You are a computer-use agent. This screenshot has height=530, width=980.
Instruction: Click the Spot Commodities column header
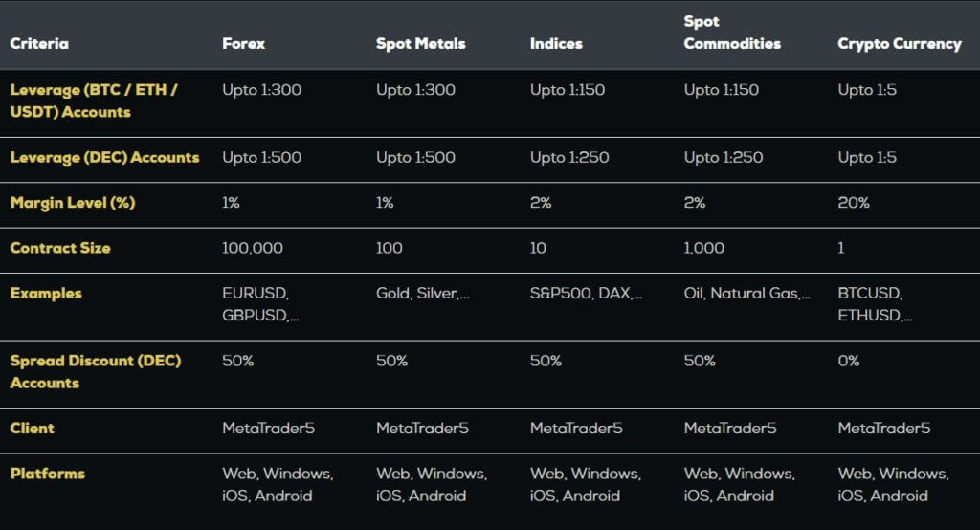click(x=732, y=33)
